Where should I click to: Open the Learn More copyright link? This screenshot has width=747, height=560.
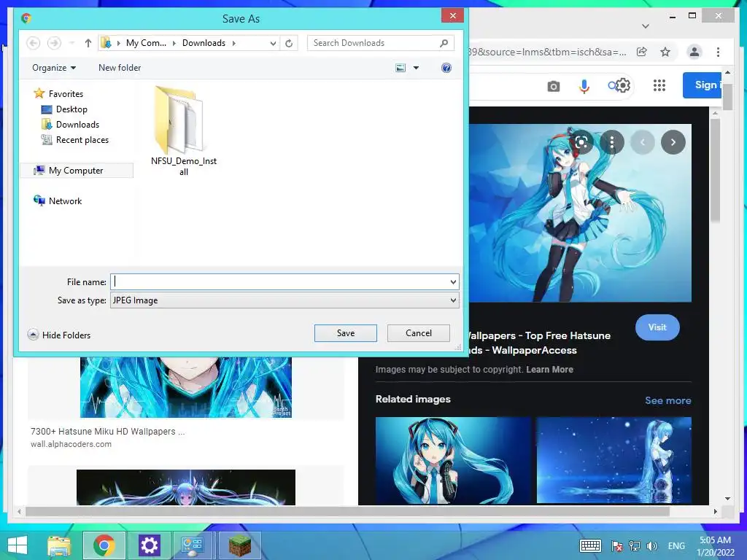(x=549, y=370)
